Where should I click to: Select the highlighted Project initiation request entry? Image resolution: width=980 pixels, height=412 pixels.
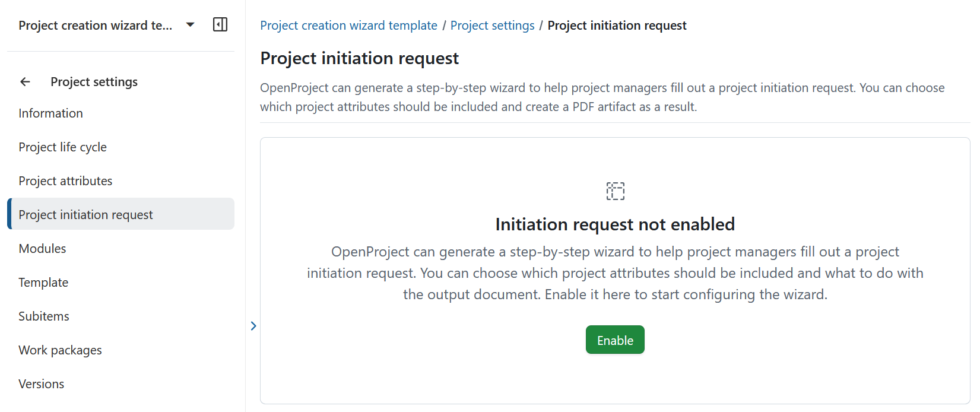click(85, 214)
